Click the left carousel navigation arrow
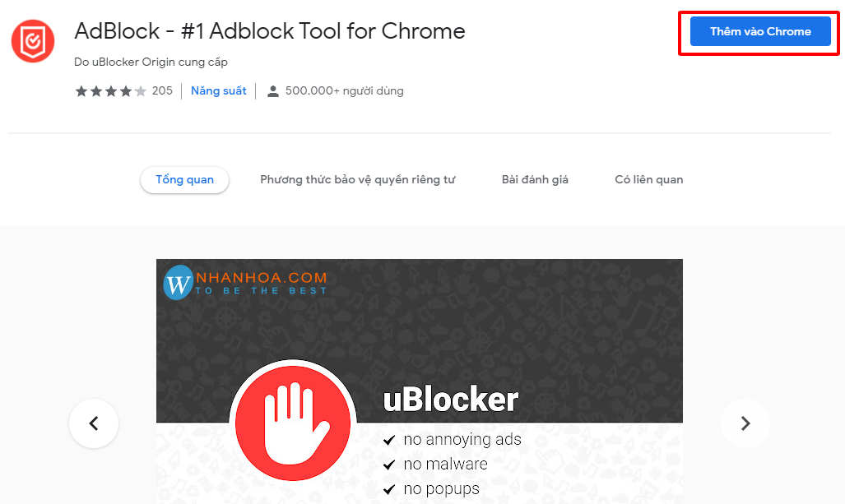The width and height of the screenshot is (845, 504). pos(93,423)
